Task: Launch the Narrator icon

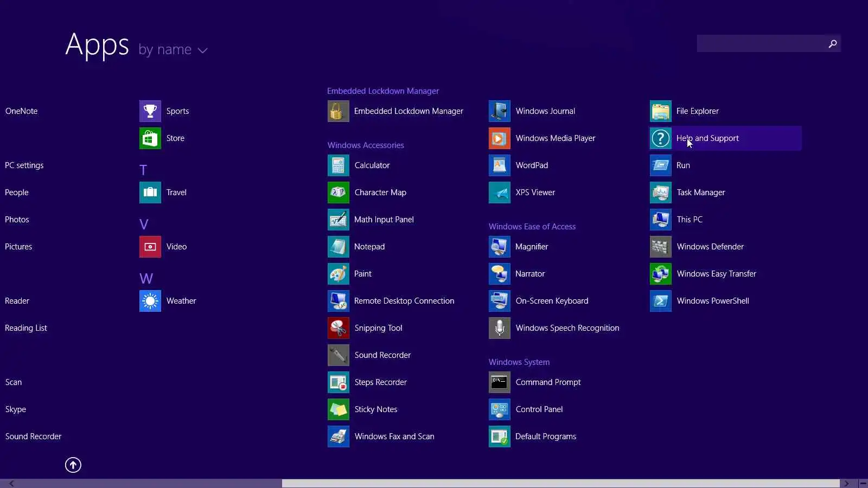Action: click(500, 274)
